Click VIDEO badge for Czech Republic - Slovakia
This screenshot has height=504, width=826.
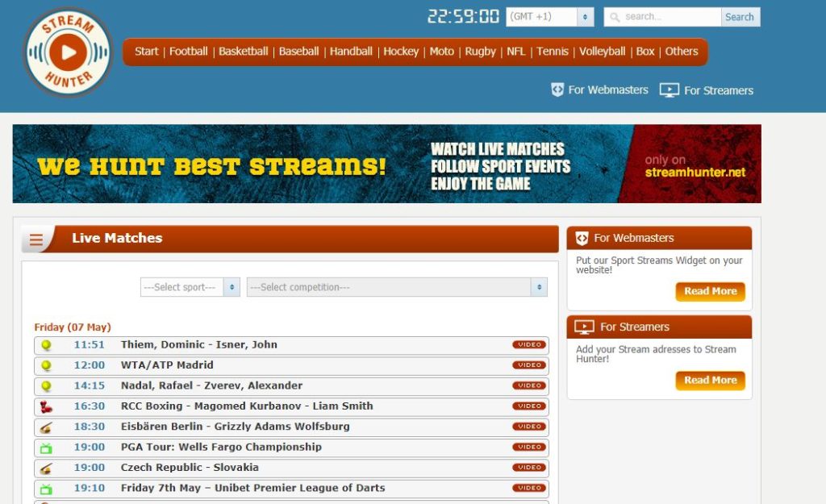point(529,468)
